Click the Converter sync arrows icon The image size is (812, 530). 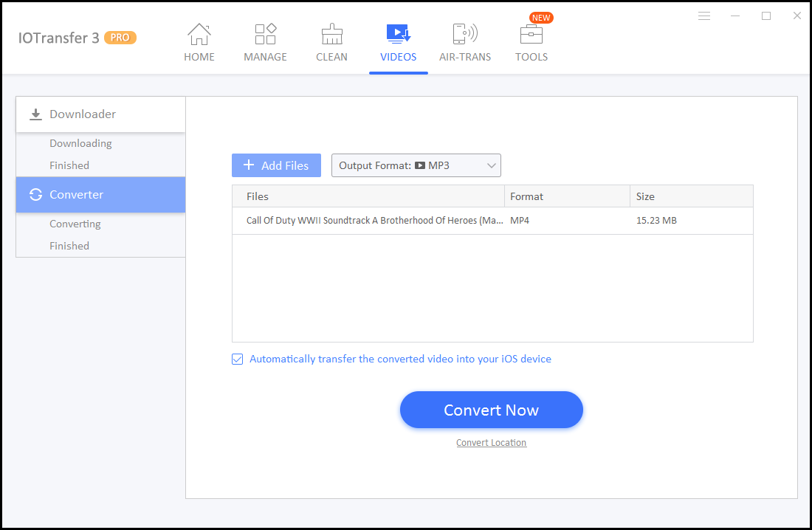pos(35,195)
